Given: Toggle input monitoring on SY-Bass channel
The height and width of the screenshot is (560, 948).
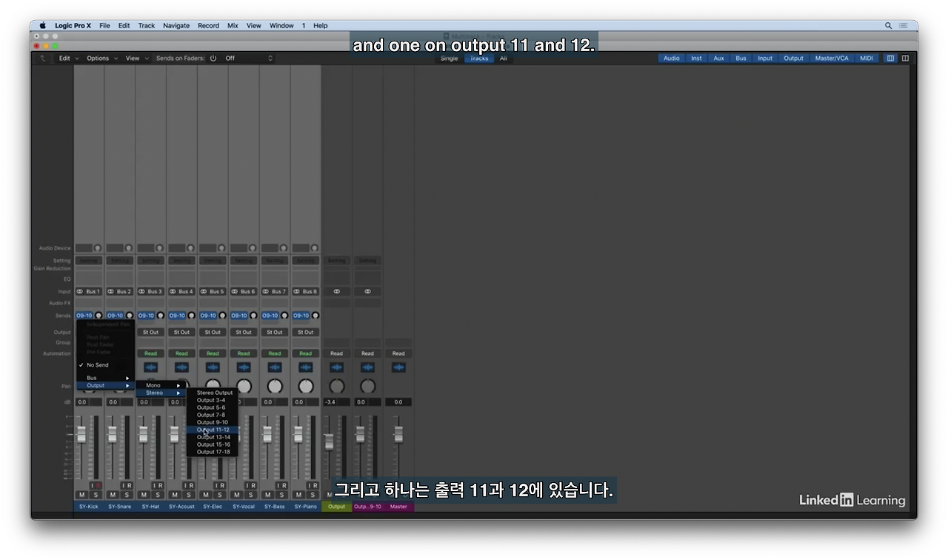Looking at the screenshot, I should pos(277,485).
